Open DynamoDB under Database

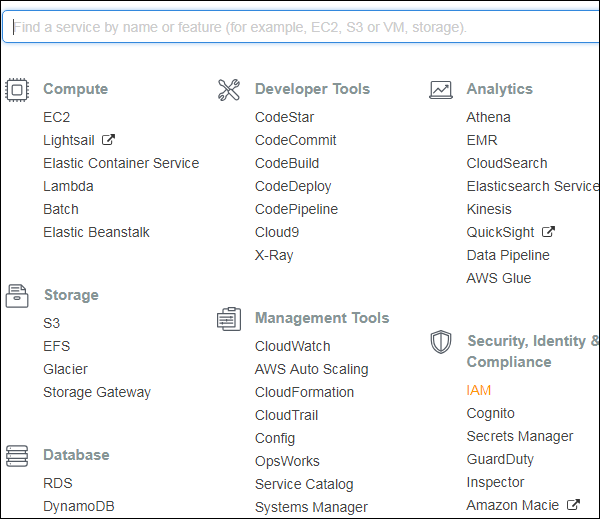pyautogui.click(x=79, y=506)
